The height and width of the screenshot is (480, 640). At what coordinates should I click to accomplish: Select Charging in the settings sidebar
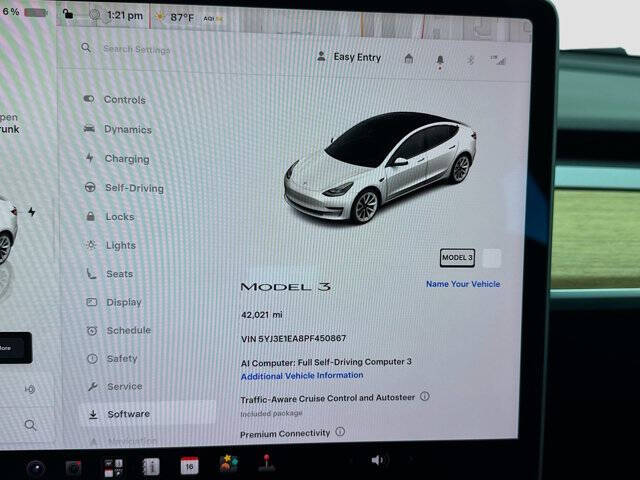tap(118, 159)
